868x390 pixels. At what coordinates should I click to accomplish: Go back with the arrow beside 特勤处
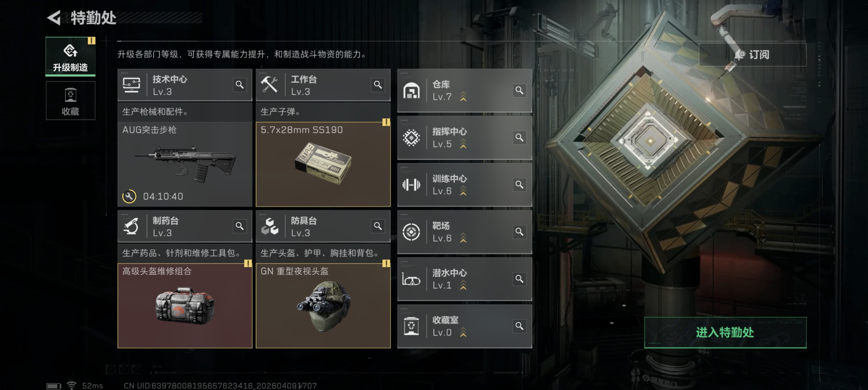[x=54, y=18]
